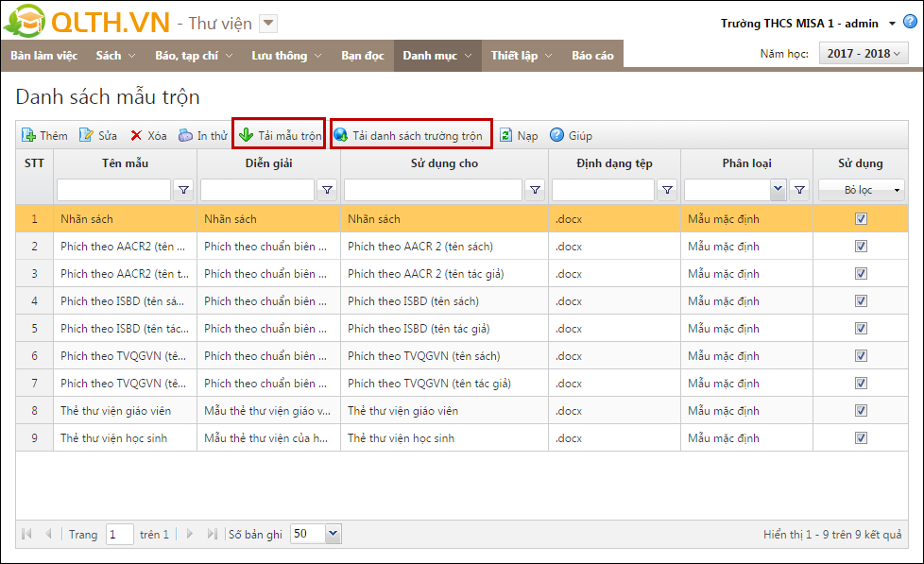Click the Nạp refresh icon
The height and width of the screenshot is (564, 924).
(505, 136)
